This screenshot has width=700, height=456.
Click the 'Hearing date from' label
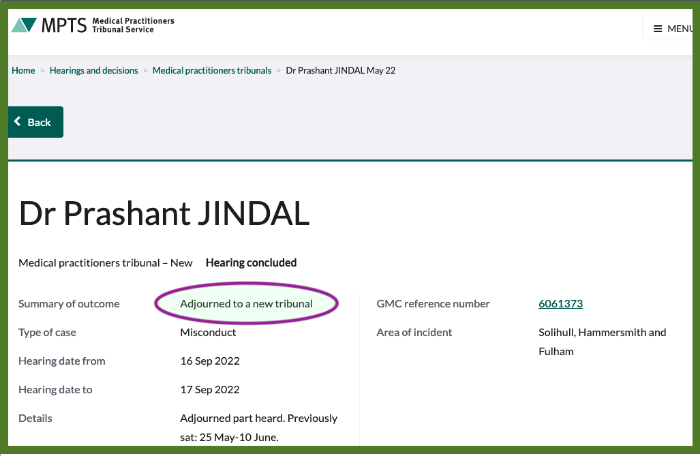point(62,361)
